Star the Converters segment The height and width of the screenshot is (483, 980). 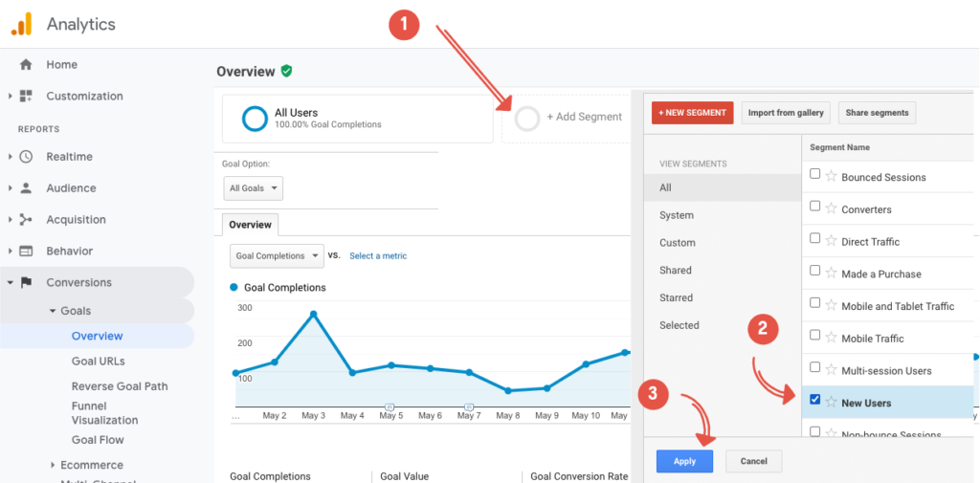tap(831, 209)
